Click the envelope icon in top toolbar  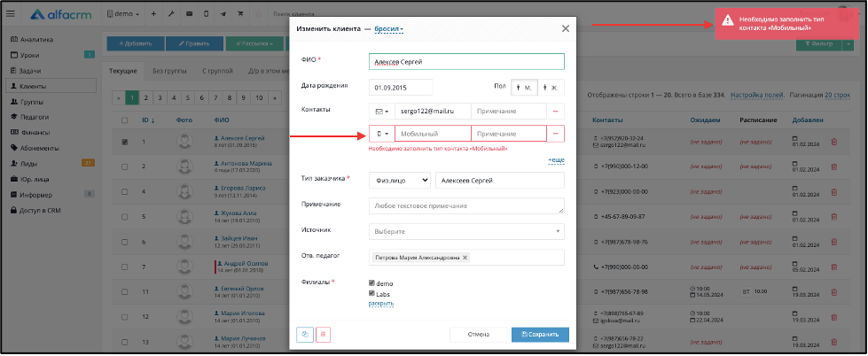coord(190,14)
